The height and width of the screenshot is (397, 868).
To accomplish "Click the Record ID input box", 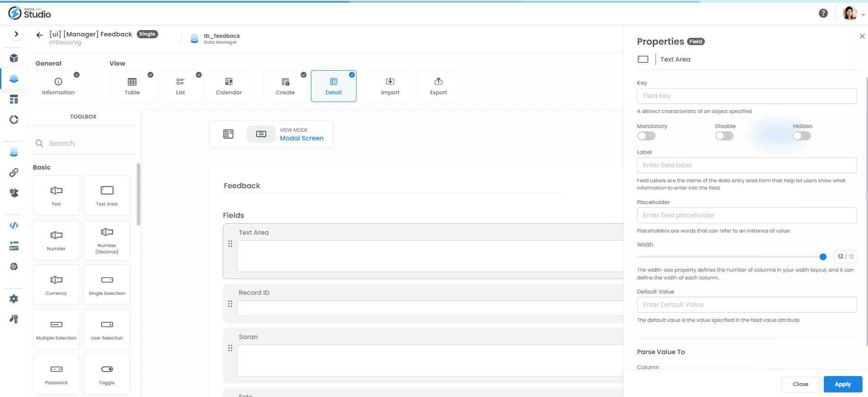I will [x=430, y=309].
